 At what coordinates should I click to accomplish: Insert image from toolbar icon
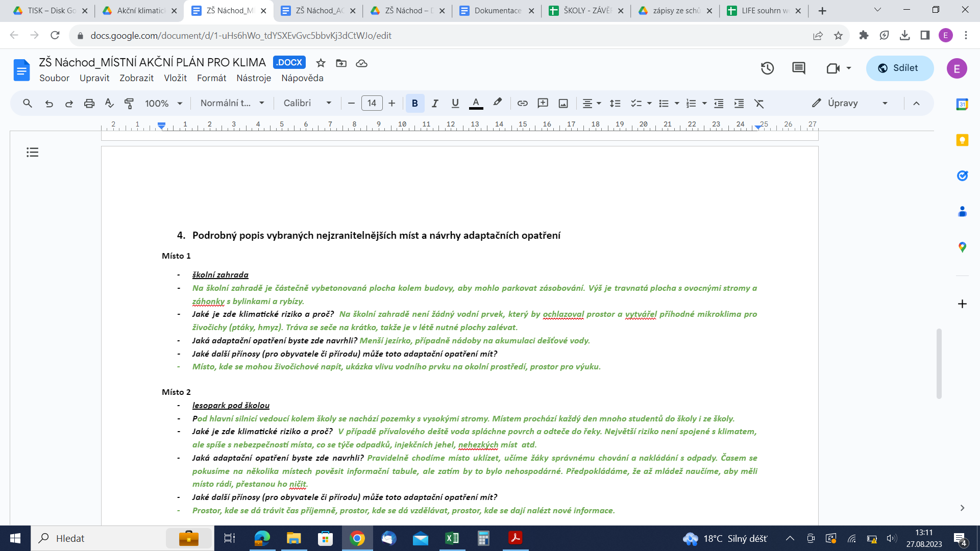pyautogui.click(x=563, y=104)
